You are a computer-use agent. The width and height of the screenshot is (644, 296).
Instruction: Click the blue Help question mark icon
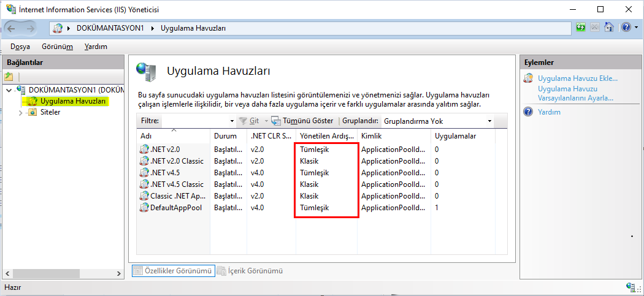626,28
